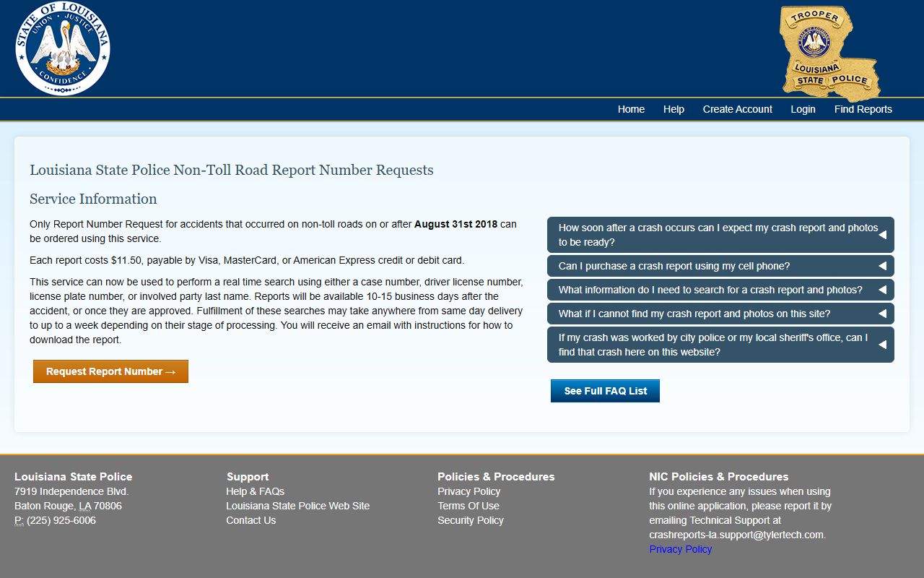Click the Louisiana State Police trooper badge
Viewport: 924px width, 578px height.
(x=830, y=53)
